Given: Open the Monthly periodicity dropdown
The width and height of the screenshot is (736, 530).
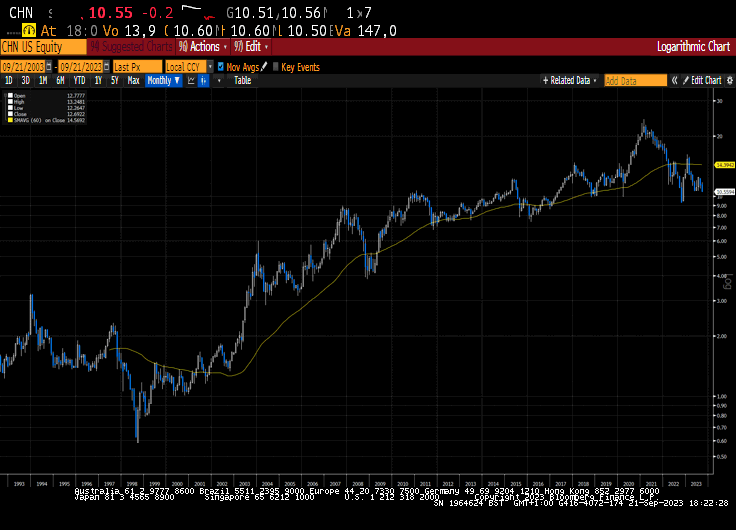Looking at the screenshot, I should [163, 81].
